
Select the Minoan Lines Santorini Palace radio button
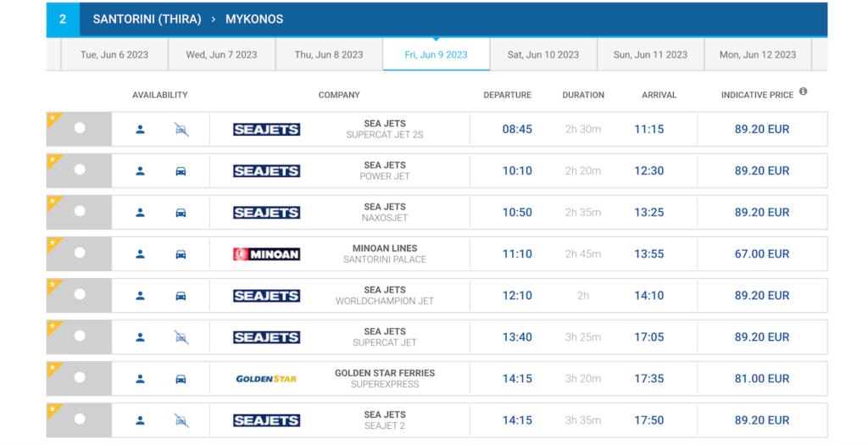click(80, 253)
